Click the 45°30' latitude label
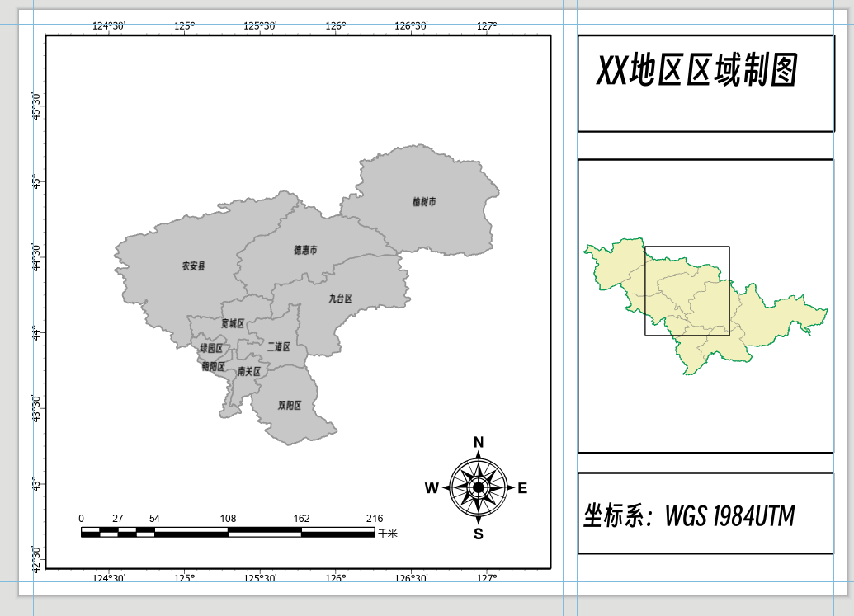Viewport: 854px width, 616px height. pos(36,106)
